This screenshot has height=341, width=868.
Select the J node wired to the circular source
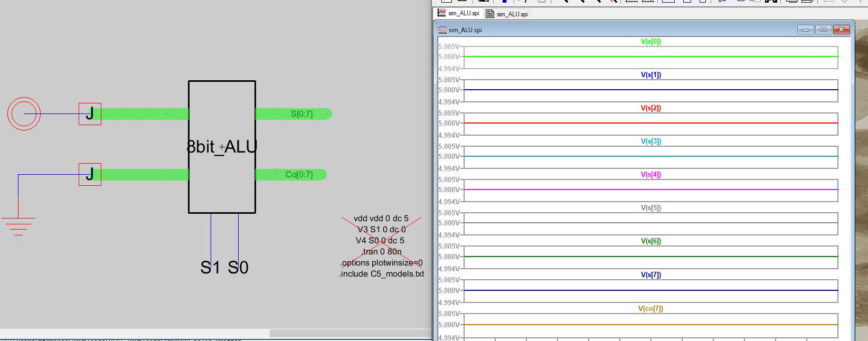(90, 113)
